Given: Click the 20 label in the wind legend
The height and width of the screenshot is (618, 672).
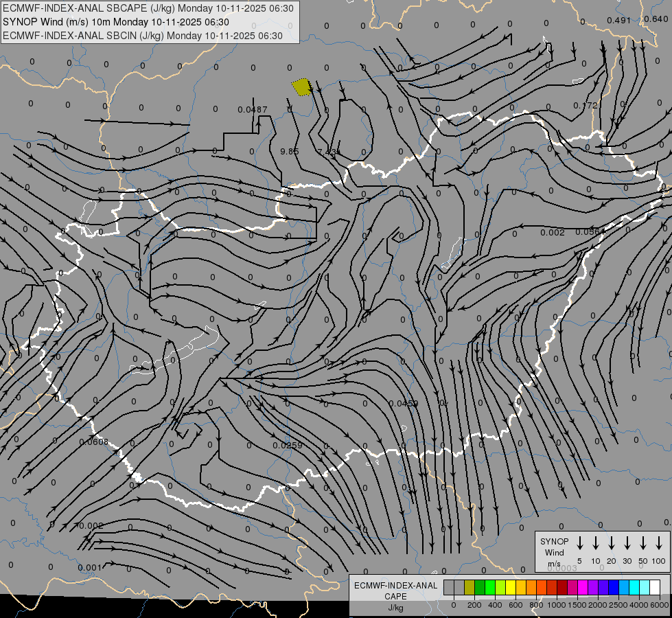Looking at the screenshot, I should (612, 561).
